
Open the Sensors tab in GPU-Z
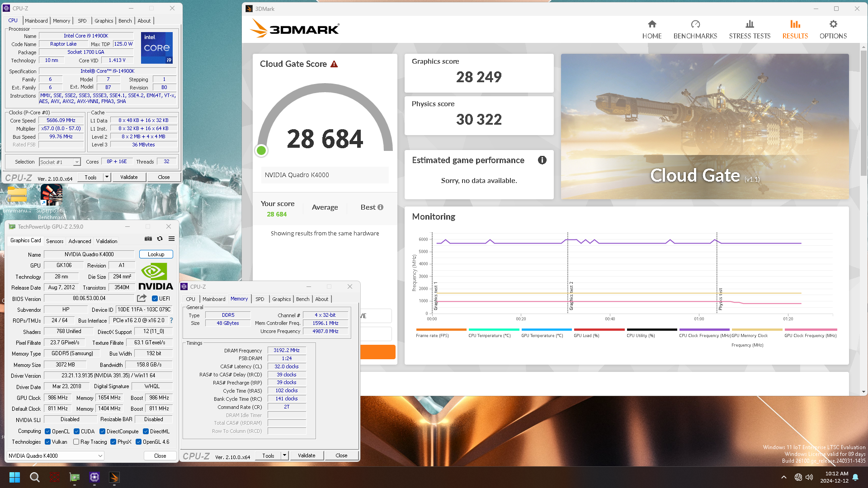55,241
